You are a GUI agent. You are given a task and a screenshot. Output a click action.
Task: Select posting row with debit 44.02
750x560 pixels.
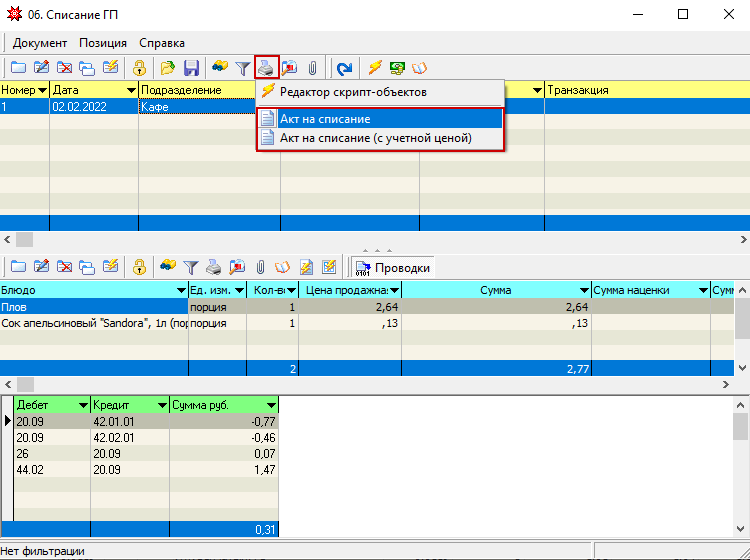(146, 470)
